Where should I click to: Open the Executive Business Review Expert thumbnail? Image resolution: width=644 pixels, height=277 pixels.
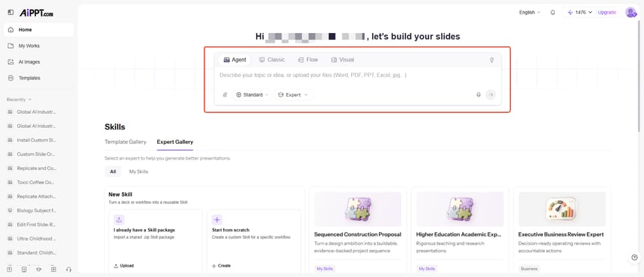coord(562,209)
